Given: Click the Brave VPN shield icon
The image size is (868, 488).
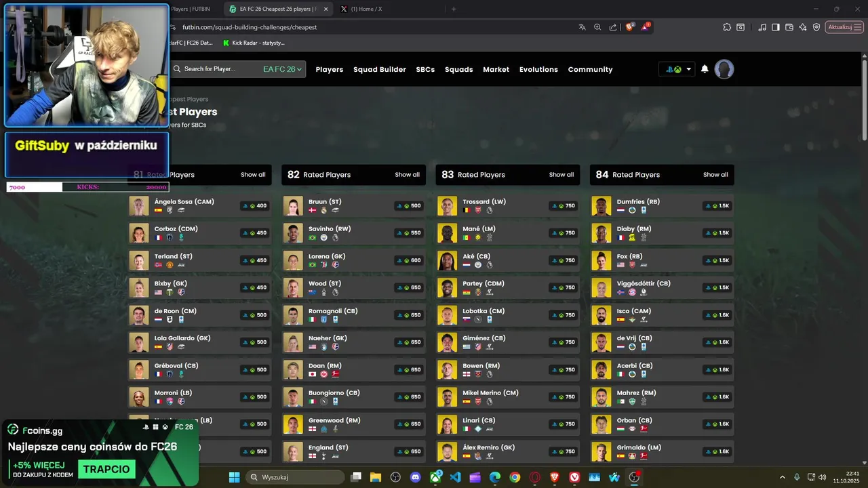Looking at the screenshot, I should click(x=816, y=27).
